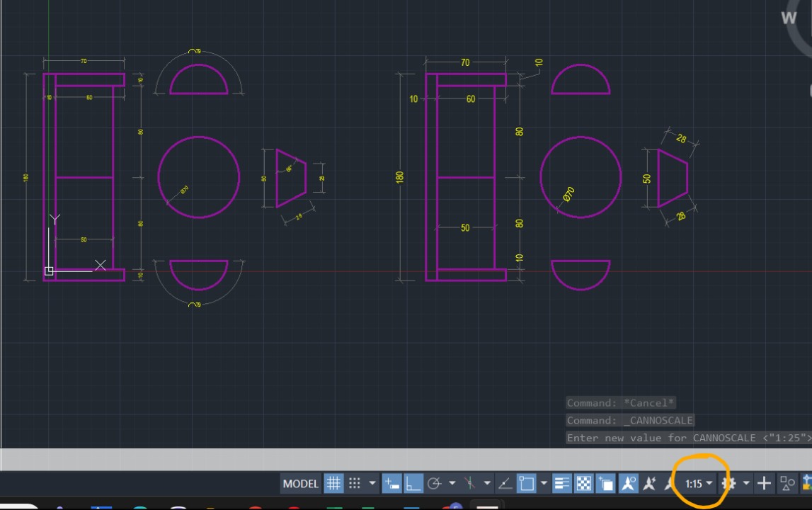The height and width of the screenshot is (510, 812).
Task: Toggle Ortho mode restriction
Action: coord(413,484)
